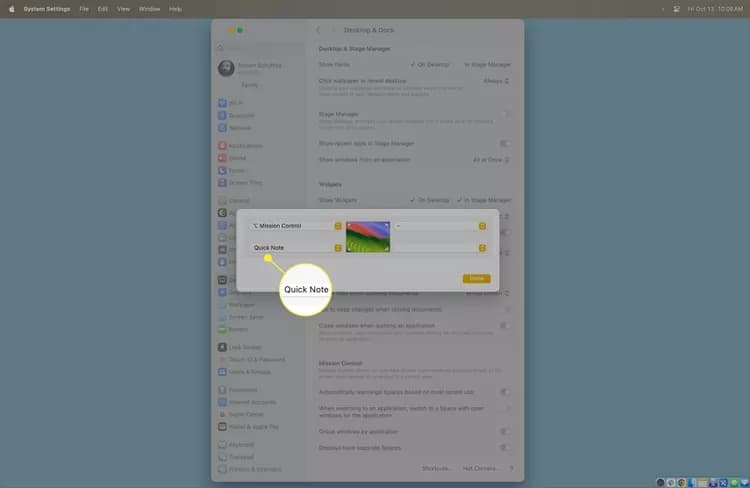The image size is (750, 488).
Task: Toggle Show Widgets In Stage Manager checkbox
Action: (459, 200)
